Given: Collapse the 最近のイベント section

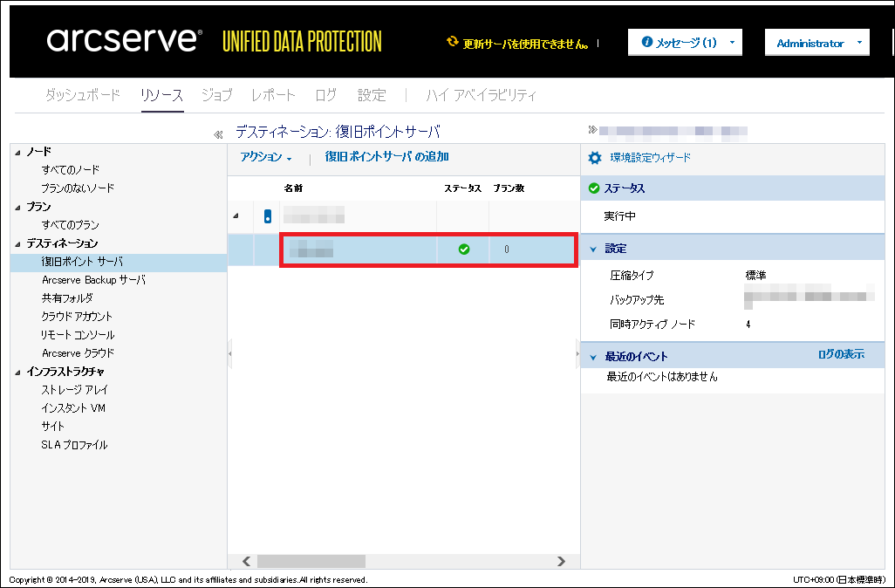Looking at the screenshot, I should (593, 358).
